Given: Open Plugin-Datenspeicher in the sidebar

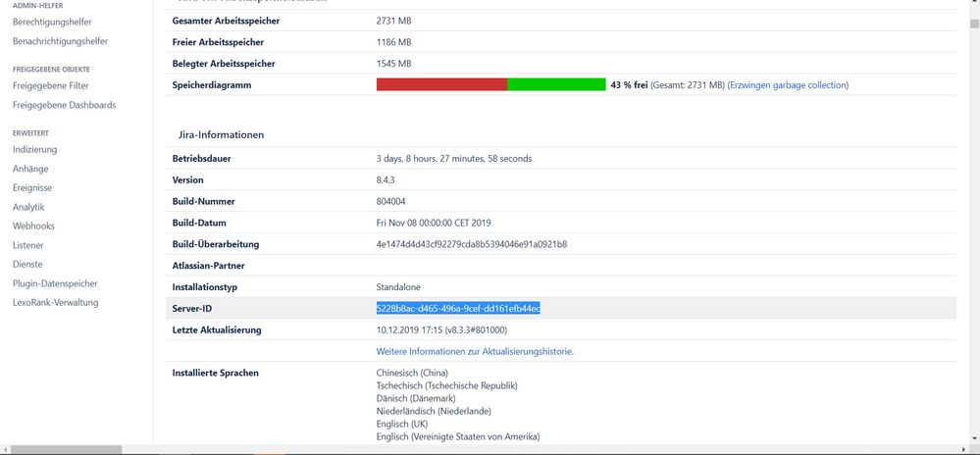Looking at the screenshot, I should pyautogui.click(x=55, y=283).
